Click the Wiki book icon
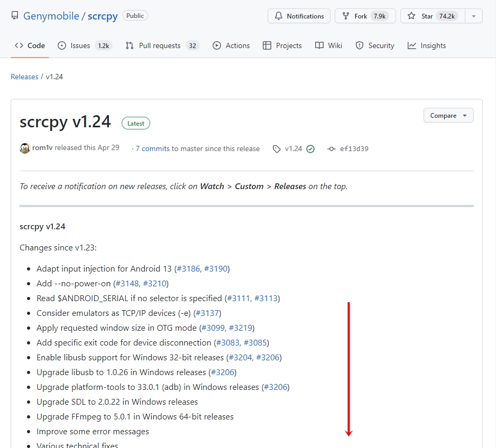Viewport: 496px width, 448px height. pyautogui.click(x=318, y=45)
